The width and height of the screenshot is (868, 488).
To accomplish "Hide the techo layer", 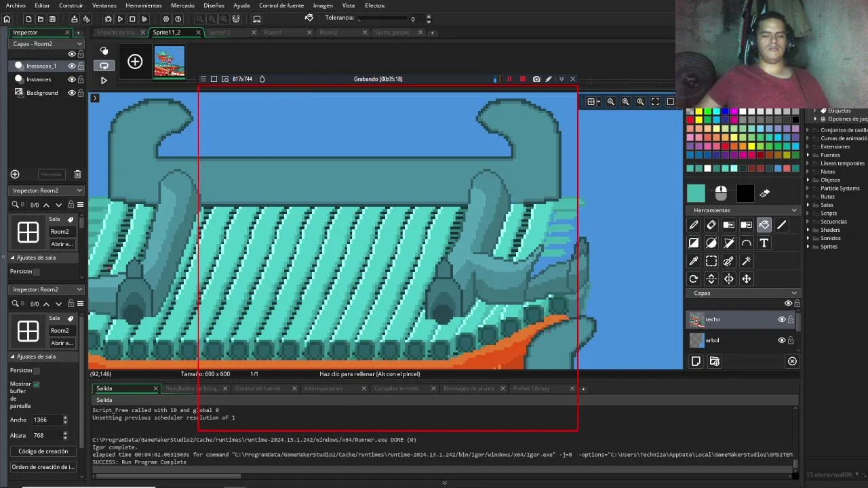I will coord(781,319).
